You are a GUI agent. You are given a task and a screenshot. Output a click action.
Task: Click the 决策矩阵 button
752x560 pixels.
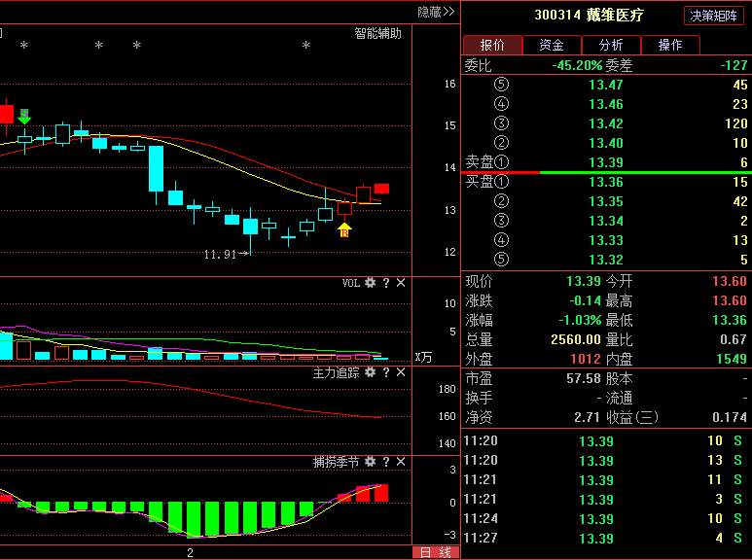pos(714,16)
